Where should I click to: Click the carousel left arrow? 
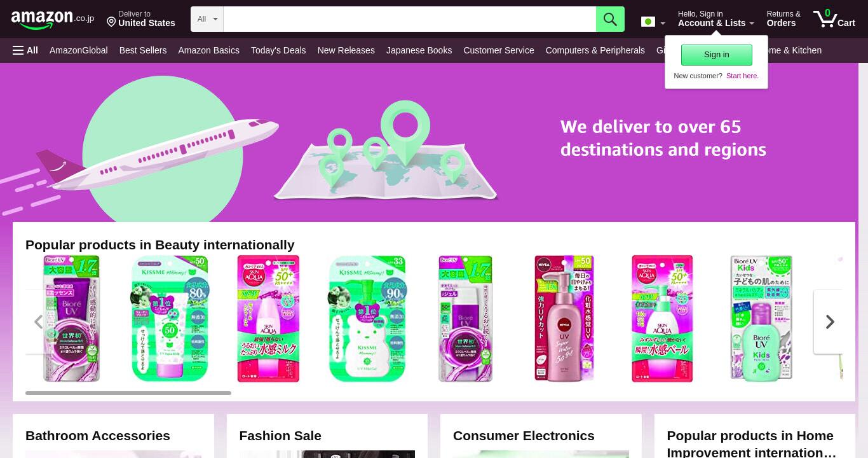(39, 322)
